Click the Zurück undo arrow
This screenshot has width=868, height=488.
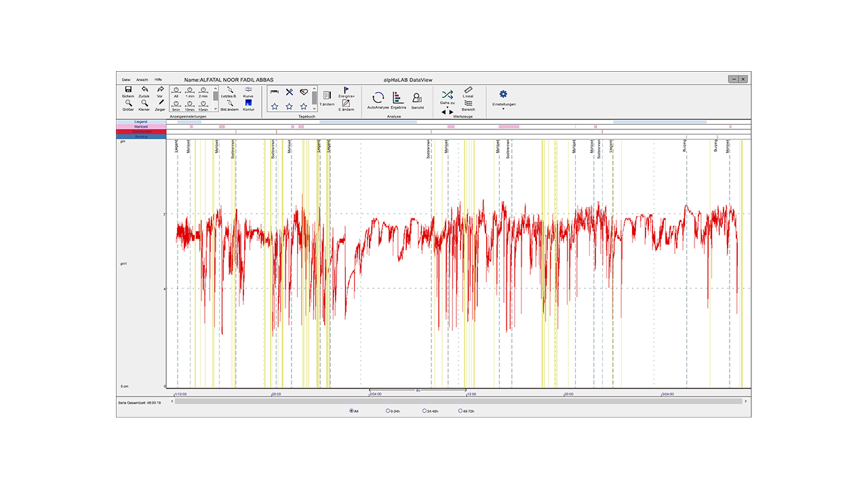(x=144, y=89)
